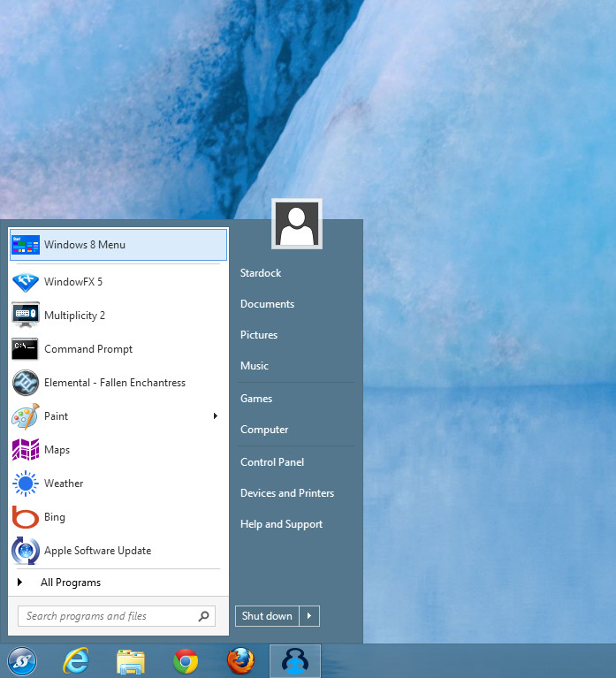Screen dimensions: 616x678
Task: Open the WindowFX 5 icon
Action: 26,282
